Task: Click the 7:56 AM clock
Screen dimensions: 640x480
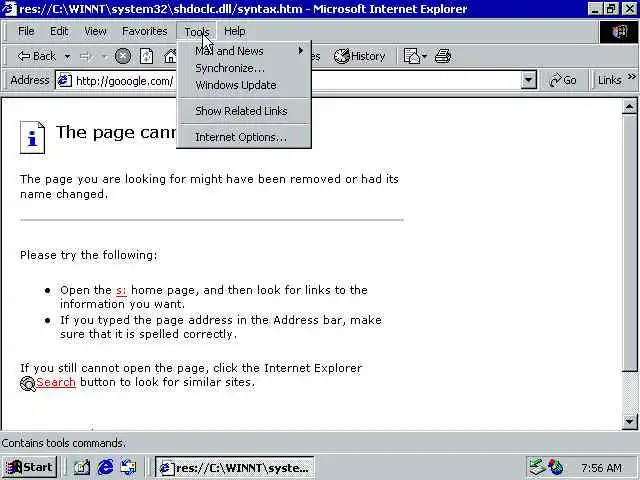Action: point(601,468)
